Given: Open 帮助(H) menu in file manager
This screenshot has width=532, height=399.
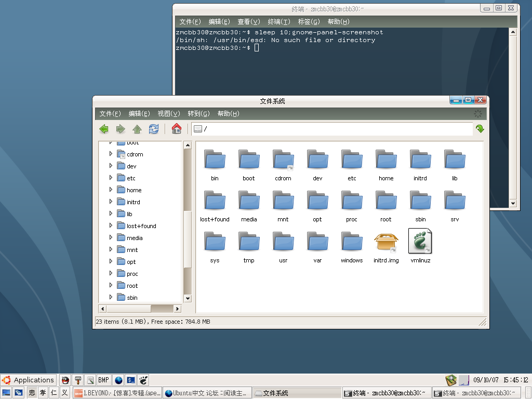Looking at the screenshot, I should [x=229, y=114].
